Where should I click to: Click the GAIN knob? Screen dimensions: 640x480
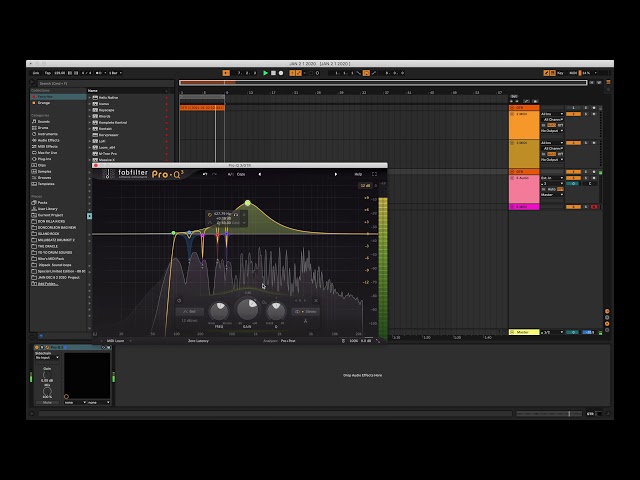click(x=247, y=309)
